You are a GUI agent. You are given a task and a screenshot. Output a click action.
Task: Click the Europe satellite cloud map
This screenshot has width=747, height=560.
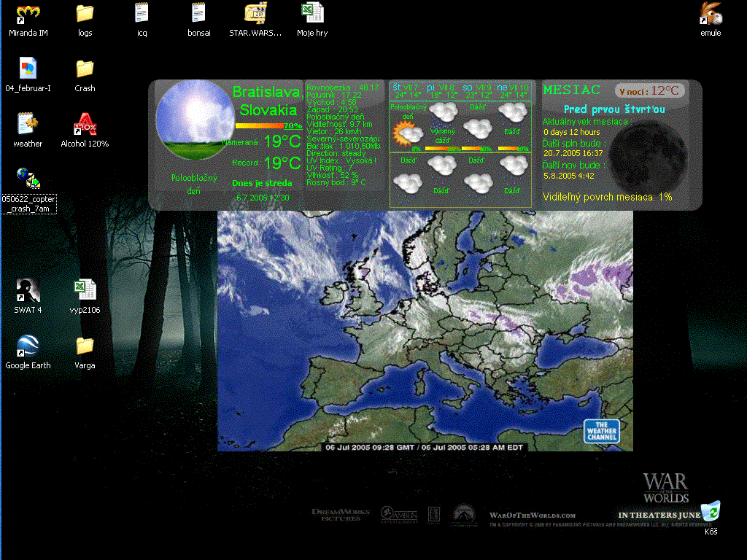425,331
